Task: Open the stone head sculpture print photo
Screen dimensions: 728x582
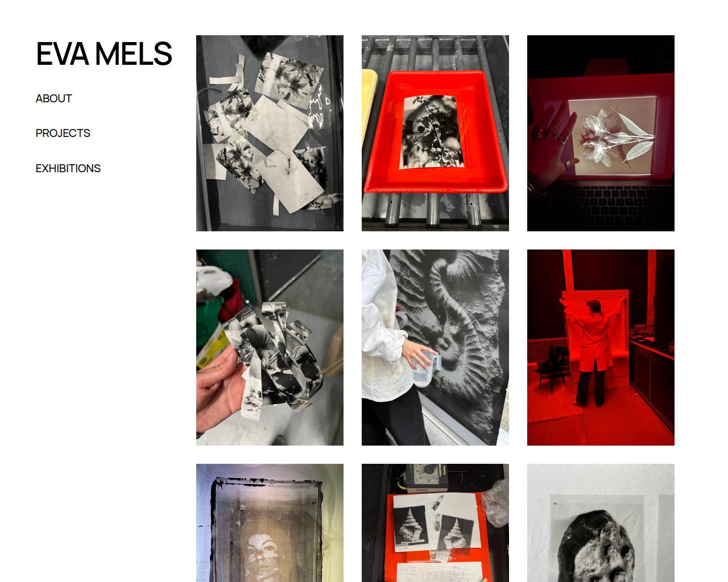Action: pyautogui.click(x=601, y=523)
